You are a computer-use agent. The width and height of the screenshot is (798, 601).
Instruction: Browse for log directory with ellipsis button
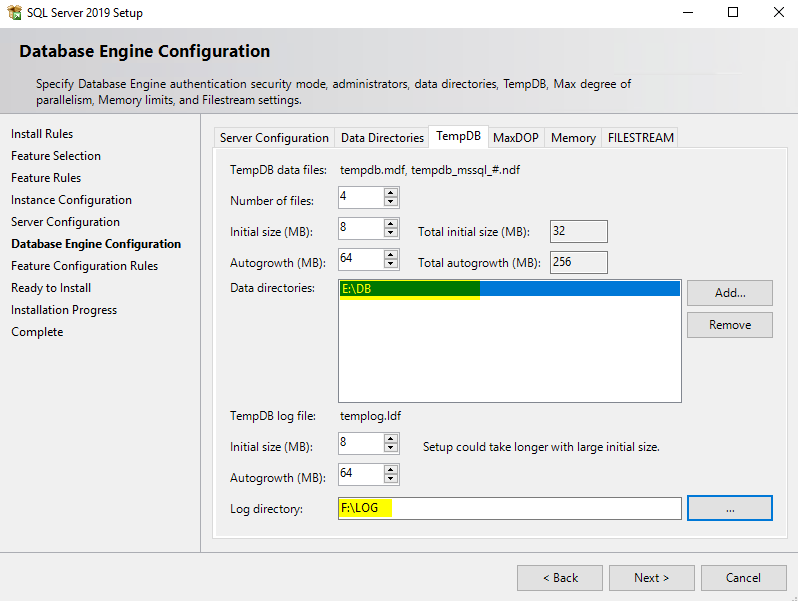(729, 508)
